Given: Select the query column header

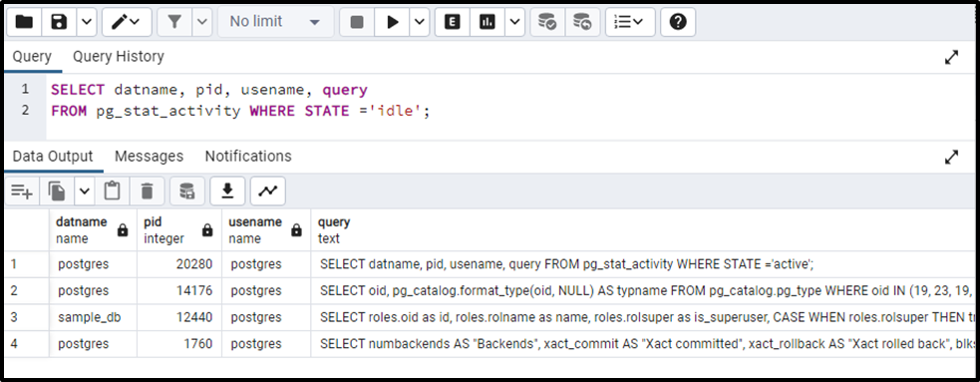Looking at the screenshot, I should [644, 230].
